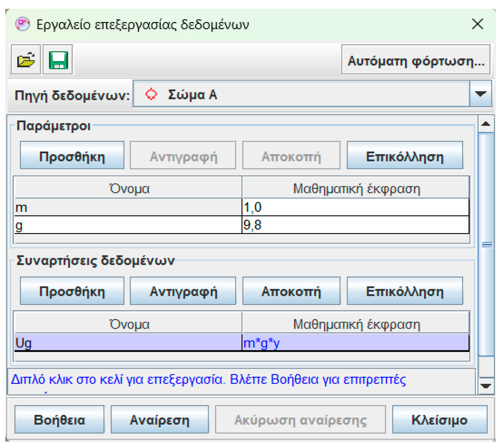Select the expression cell 9,8
Screen dimensions: 501x448
pyautogui.click(x=356, y=225)
